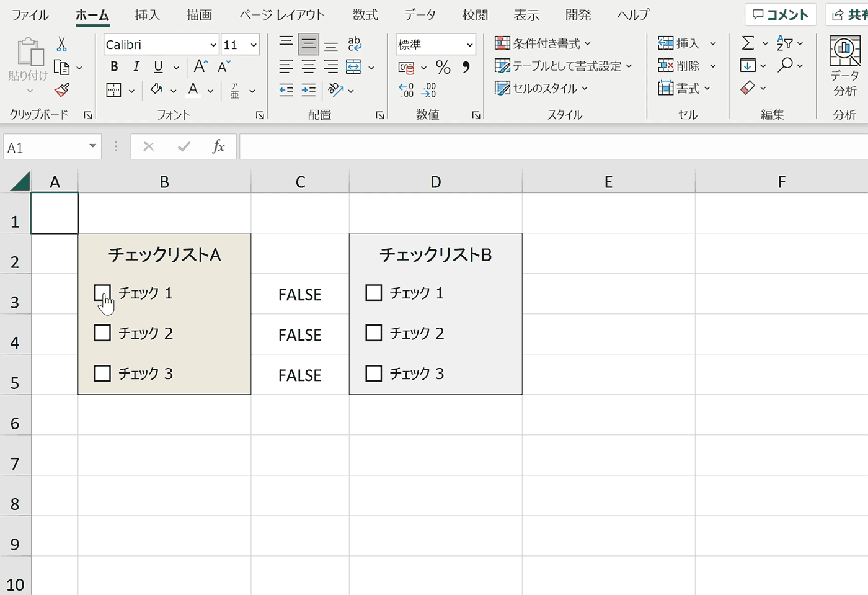Tick チェック 3 in チェックリストB
Screen dimensions: 868x595
(374, 374)
